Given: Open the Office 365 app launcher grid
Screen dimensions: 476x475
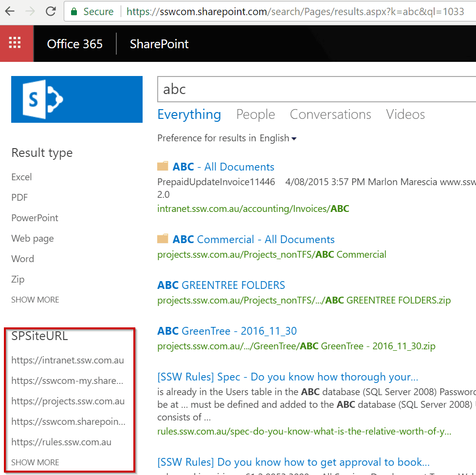Looking at the screenshot, I should pos(15,43).
